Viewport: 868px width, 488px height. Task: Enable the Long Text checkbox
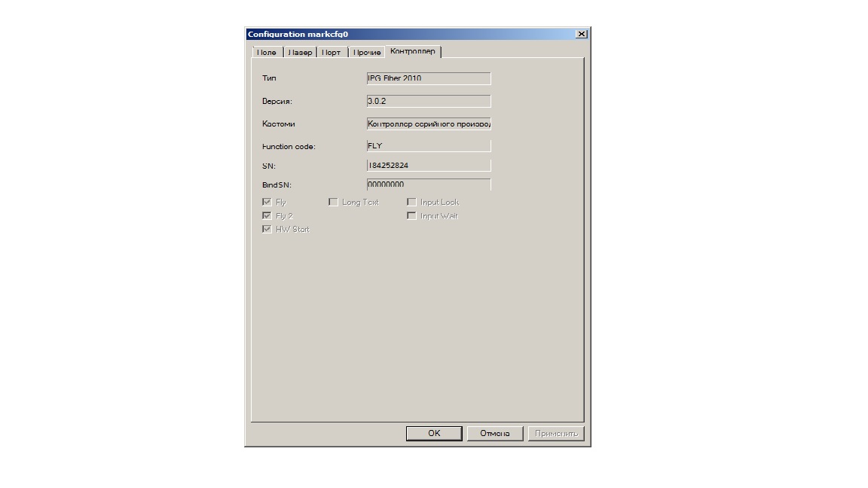click(x=333, y=202)
